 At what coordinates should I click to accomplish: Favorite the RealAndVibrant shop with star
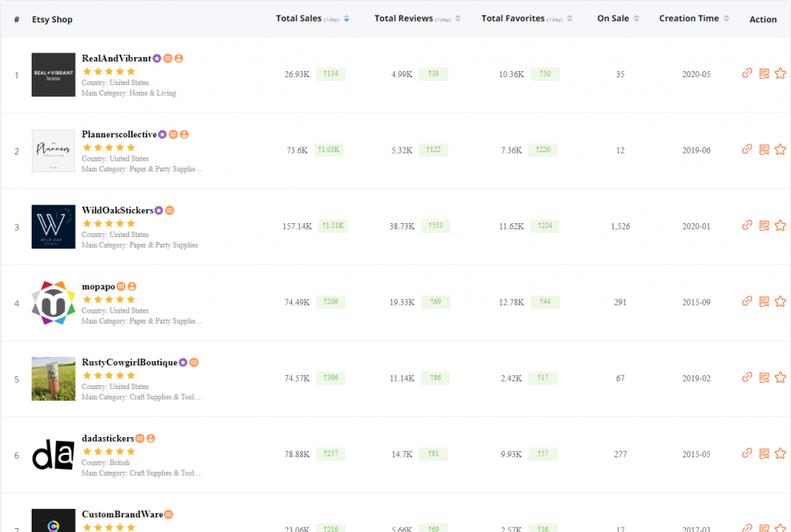[780, 74]
